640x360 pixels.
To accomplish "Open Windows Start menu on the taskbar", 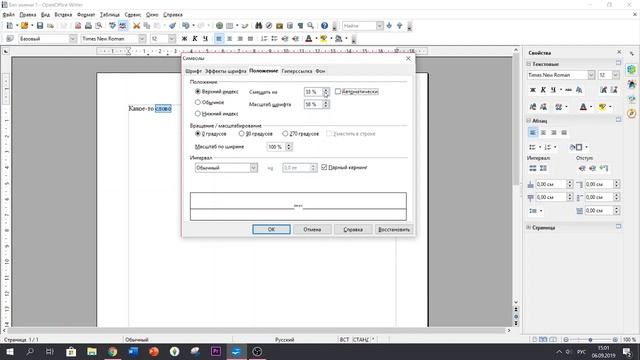I will click(10, 351).
